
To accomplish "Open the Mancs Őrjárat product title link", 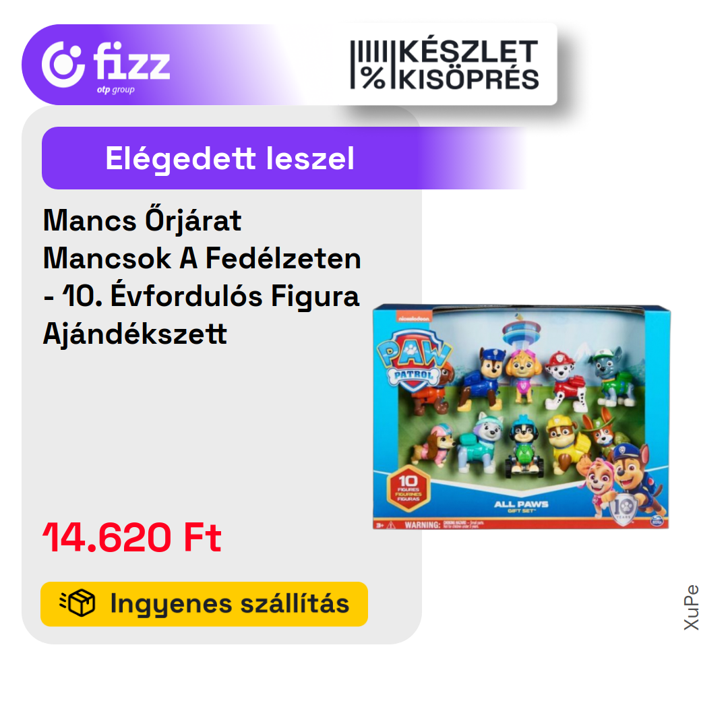I will (x=202, y=277).
